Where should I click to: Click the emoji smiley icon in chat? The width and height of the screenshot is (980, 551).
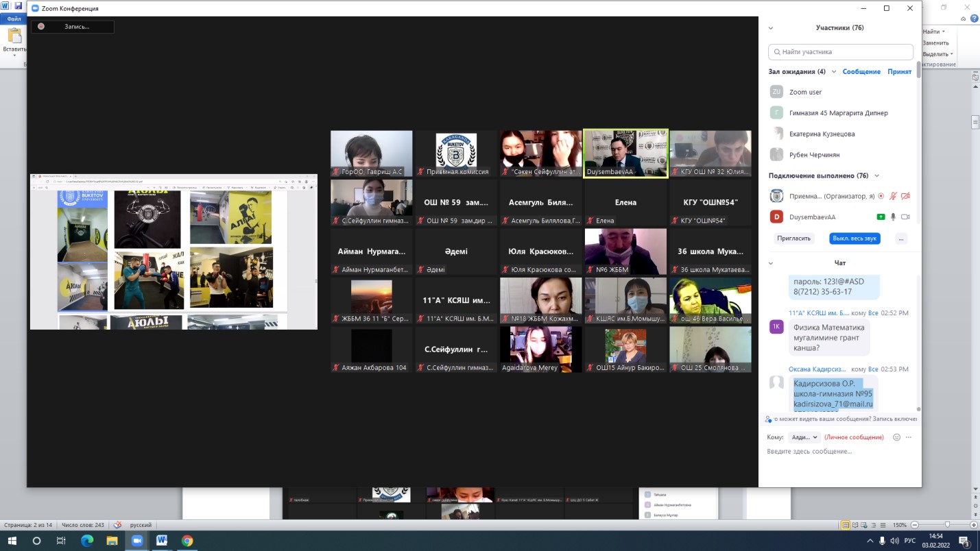pyautogui.click(x=896, y=437)
